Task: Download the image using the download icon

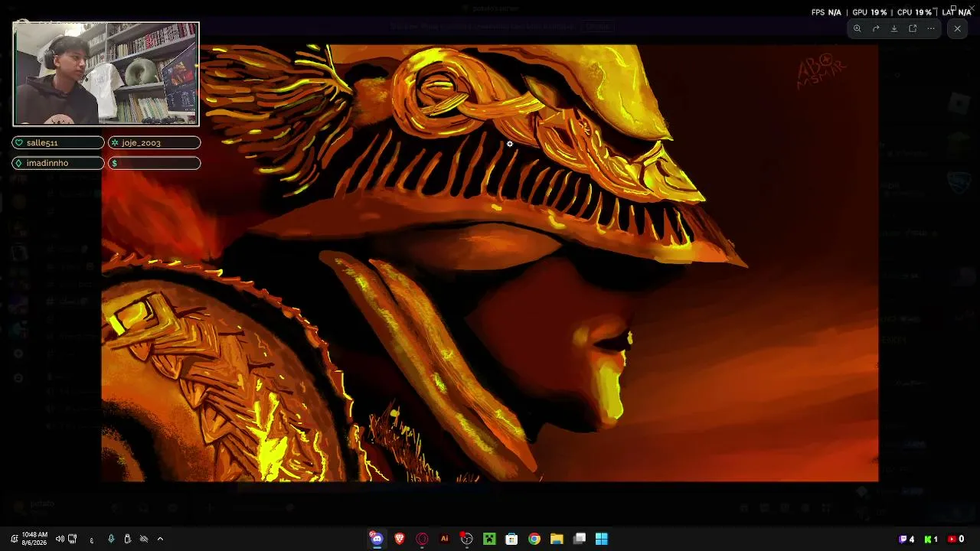Action: click(x=894, y=29)
